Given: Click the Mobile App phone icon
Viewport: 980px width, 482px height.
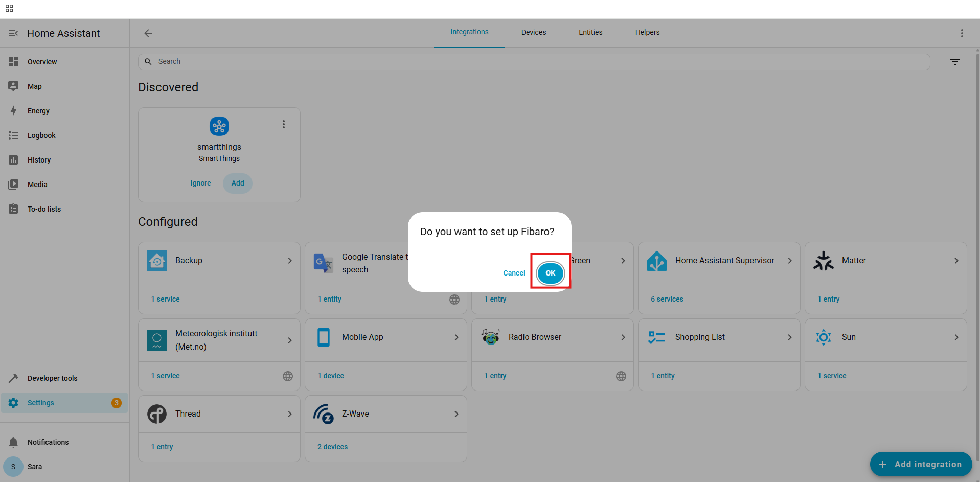Looking at the screenshot, I should pyautogui.click(x=324, y=337).
